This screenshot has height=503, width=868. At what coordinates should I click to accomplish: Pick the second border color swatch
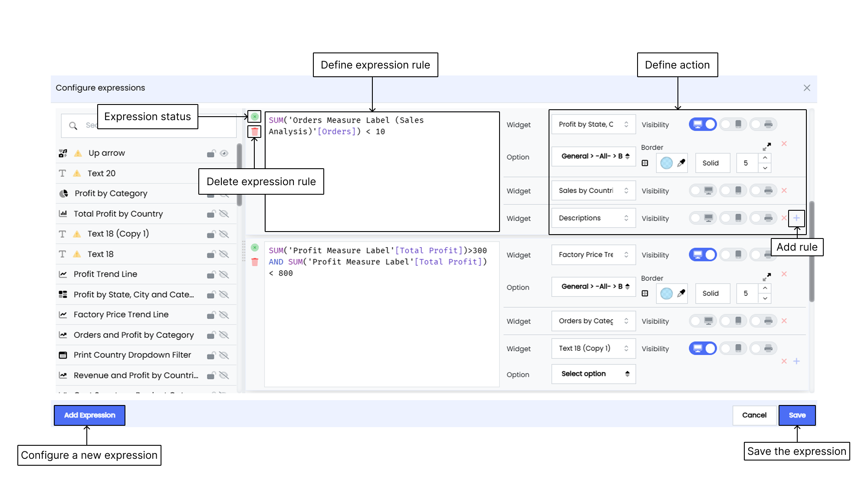tap(666, 293)
